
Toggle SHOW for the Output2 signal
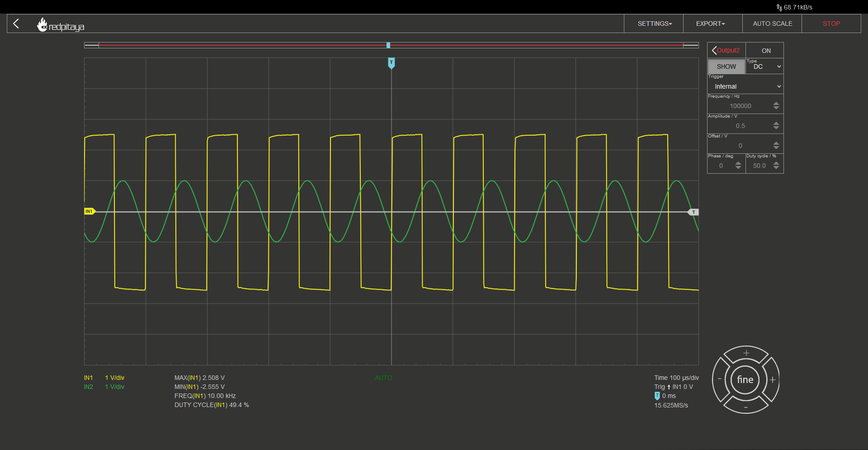(x=726, y=66)
